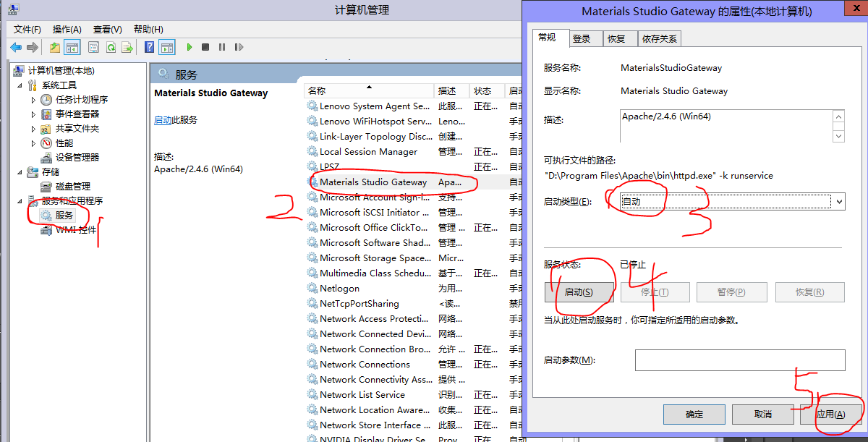Screen dimensions: 868x442
Task: Click the gear icon beside Network Connections
Action: 312,365
